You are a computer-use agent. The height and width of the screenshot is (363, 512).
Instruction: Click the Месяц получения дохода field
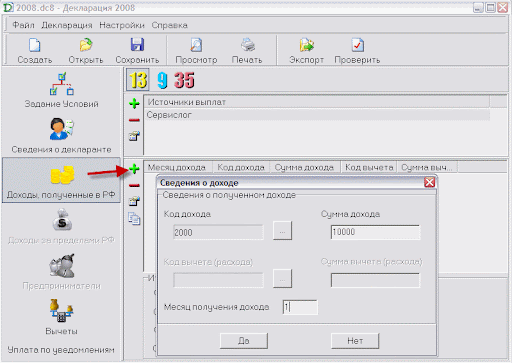point(300,307)
